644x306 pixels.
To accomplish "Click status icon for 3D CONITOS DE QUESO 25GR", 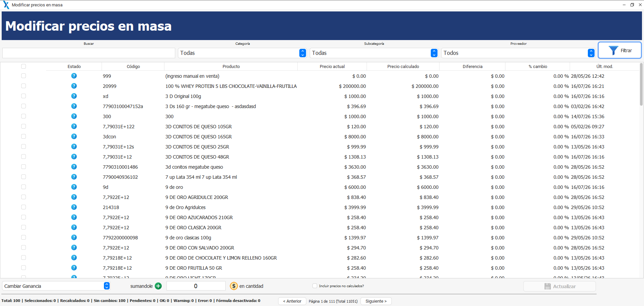I will 74,147.
